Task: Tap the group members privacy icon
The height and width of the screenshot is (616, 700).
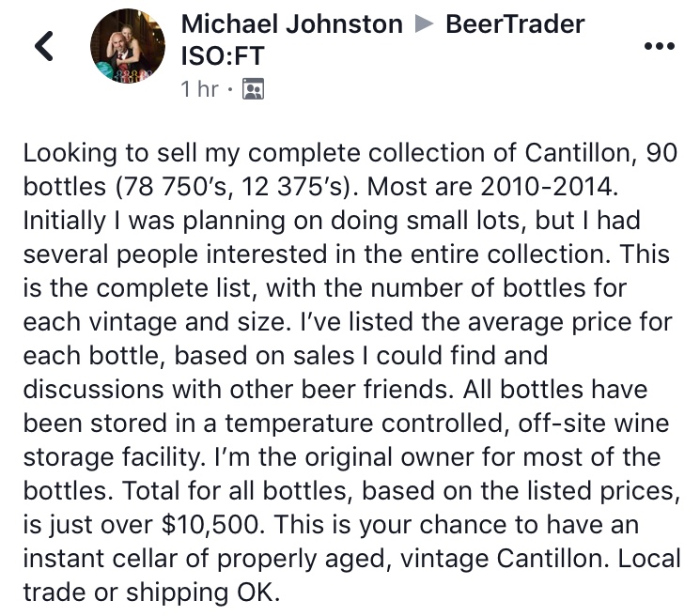Action: [253, 89]
